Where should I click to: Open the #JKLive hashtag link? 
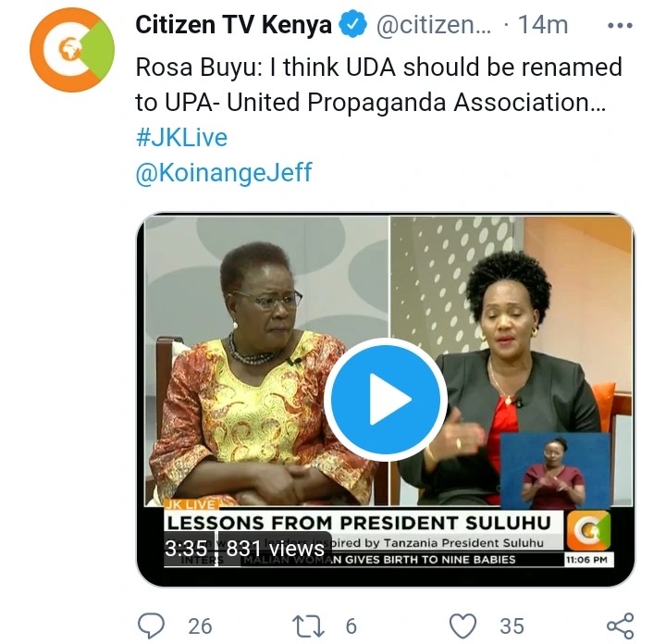point(182,137)
